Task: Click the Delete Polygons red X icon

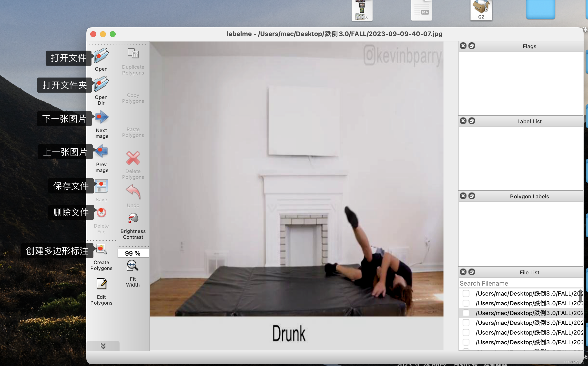Action: pyautogui.click(x=133, y=158)
